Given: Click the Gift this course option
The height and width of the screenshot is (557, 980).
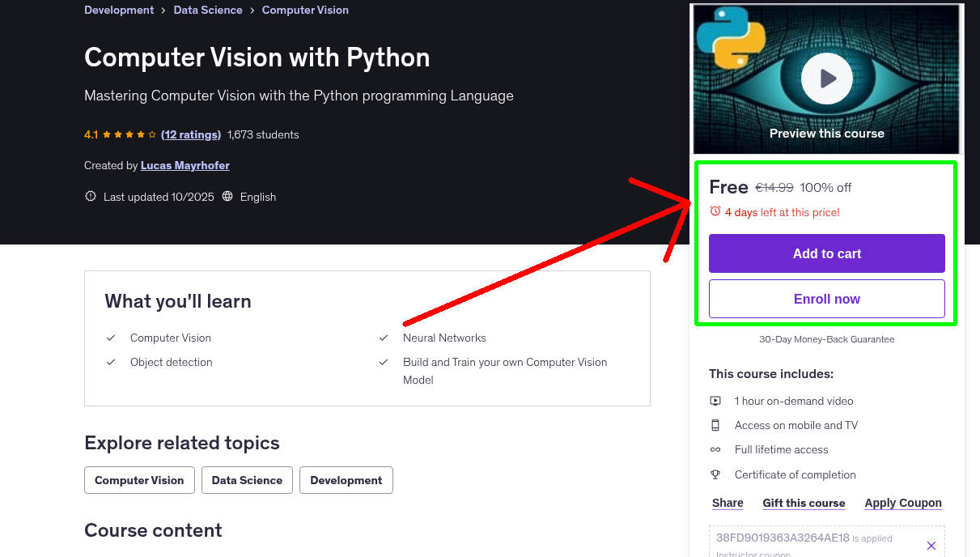Looking at the screenshot, I should pyautogui.click(x=804, y=503).
